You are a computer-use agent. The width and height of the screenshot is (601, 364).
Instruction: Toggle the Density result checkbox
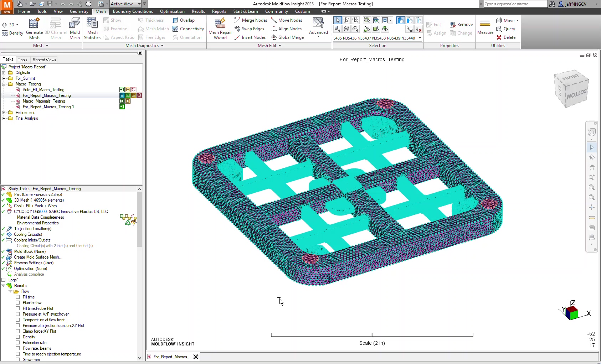[18, 337]
